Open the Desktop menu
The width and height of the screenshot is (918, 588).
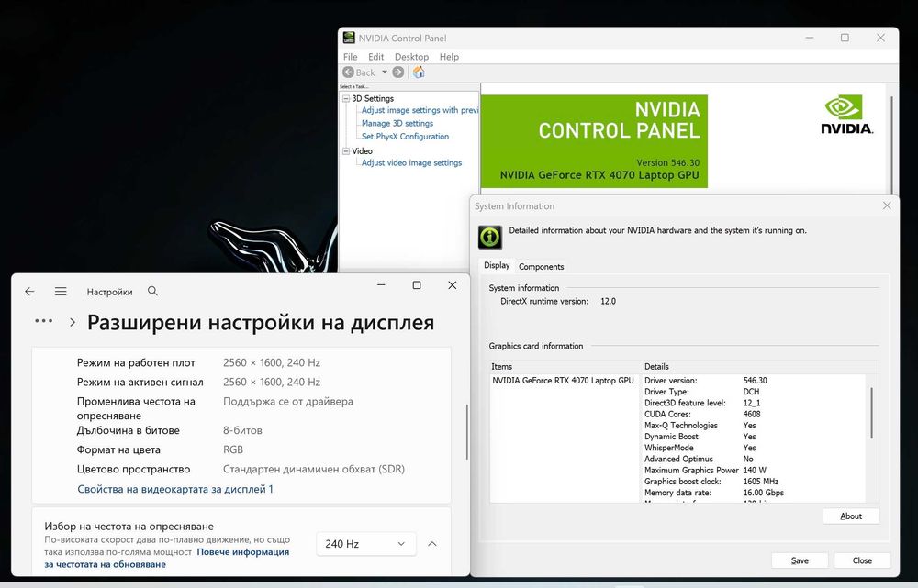411,57
